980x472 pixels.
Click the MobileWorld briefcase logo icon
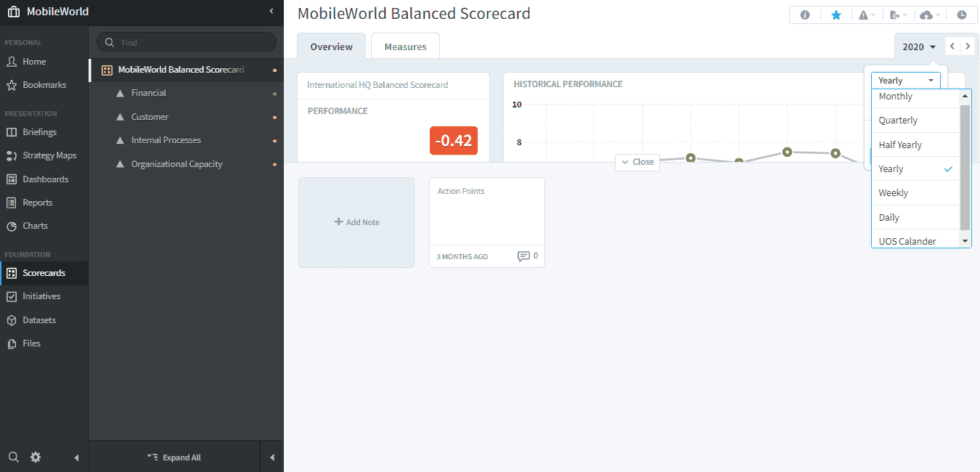[14, 12]
